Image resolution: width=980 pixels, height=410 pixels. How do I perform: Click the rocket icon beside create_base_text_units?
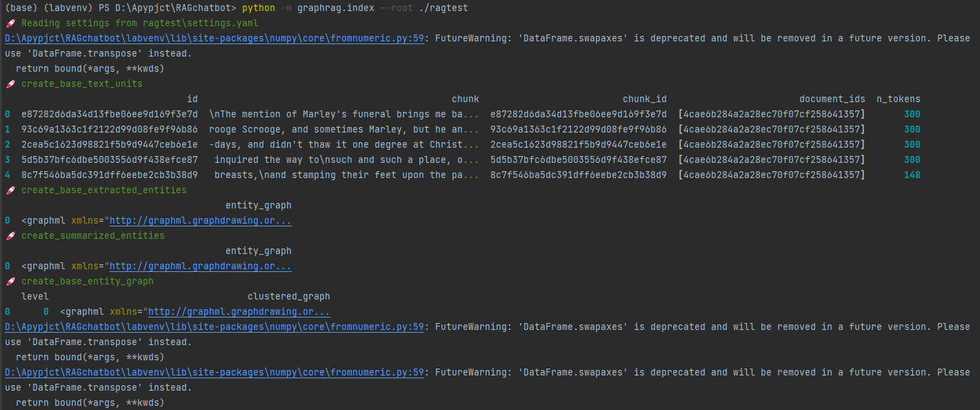[x=10, y=84]
